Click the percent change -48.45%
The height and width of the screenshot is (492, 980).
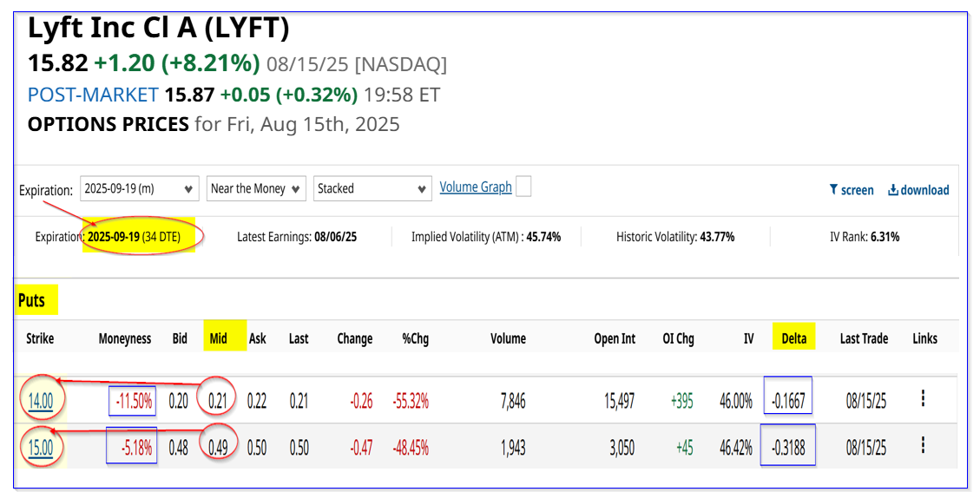pos(411,448)
